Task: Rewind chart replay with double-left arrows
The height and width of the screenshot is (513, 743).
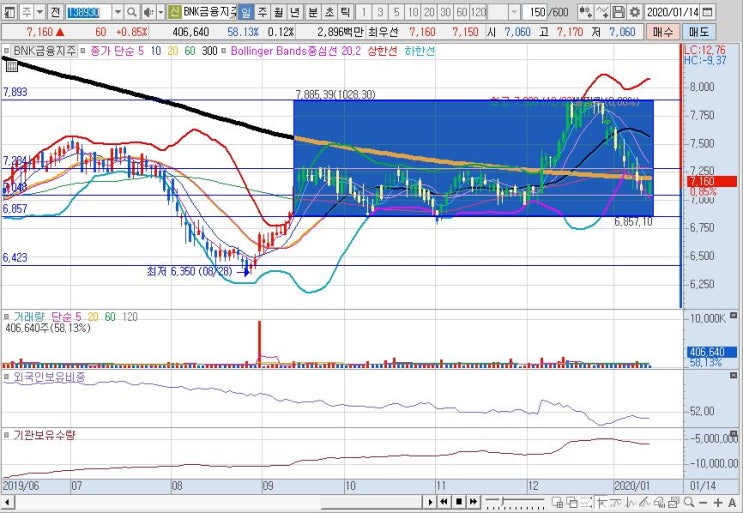Action: [x=444, y=502]
